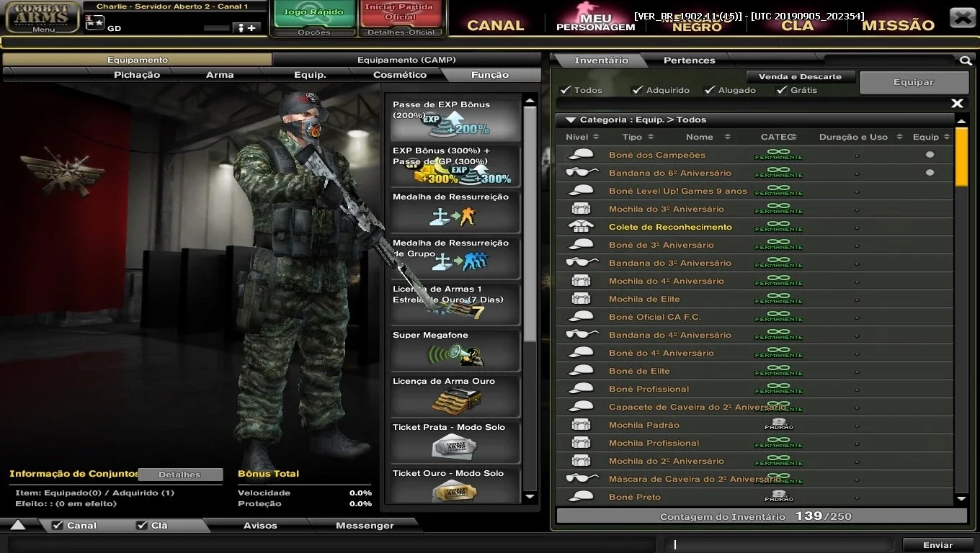Screen dimensions: 980x553
Task: Select the Licença de Arma Ouro item
Action: (x=455, y=396)
